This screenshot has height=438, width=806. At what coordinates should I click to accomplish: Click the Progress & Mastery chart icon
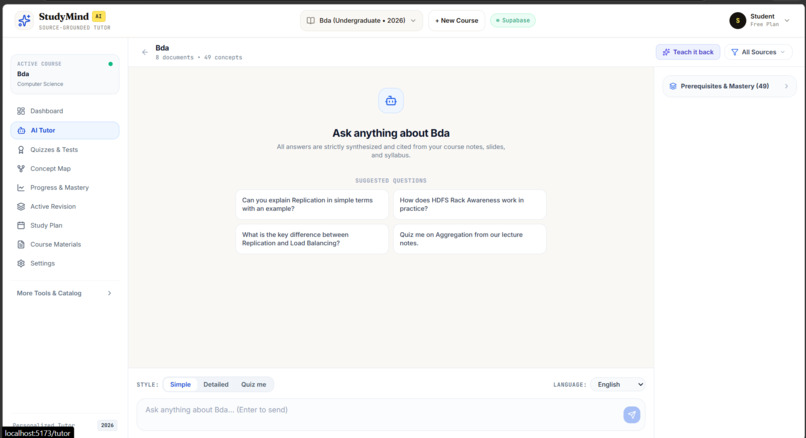click(21, 188)
